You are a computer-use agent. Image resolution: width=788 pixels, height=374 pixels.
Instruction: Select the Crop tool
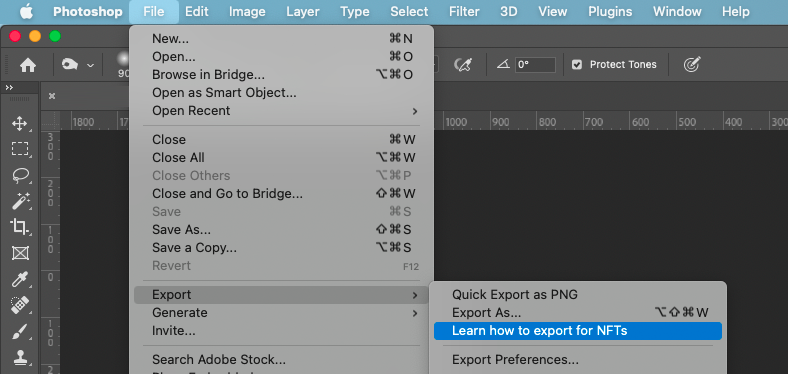20,227
